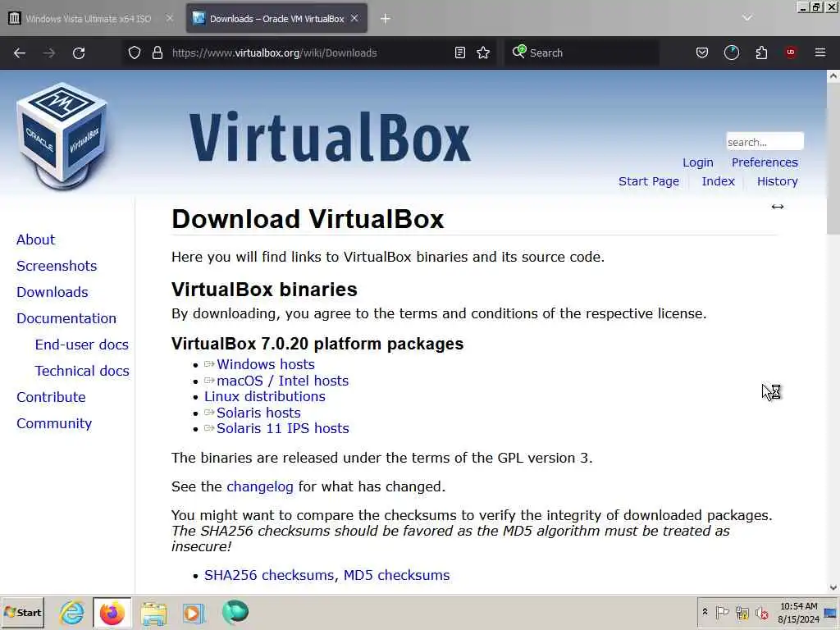The width and height of the screenshot is (840, 630).
Task: Open the Windows Start menu
Action: [x=22, y=612]
